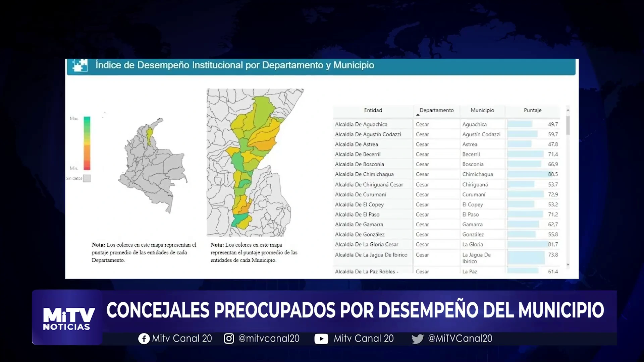Select the Alcaldía De Chimichagua row

click(364, 174)
